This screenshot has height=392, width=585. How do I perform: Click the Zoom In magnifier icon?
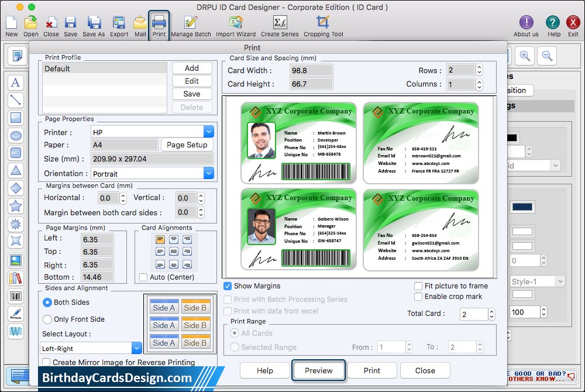(525, 56)
